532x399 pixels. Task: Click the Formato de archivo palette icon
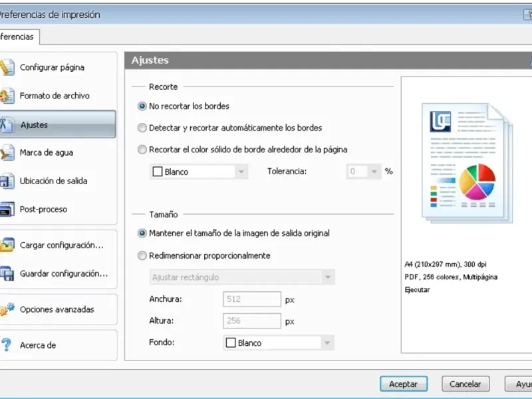click(7, 96)
